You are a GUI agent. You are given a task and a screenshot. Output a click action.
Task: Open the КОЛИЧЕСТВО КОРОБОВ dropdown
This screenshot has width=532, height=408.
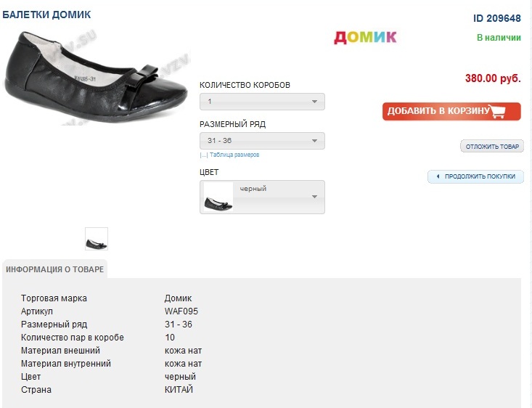(x=262, y=102)
